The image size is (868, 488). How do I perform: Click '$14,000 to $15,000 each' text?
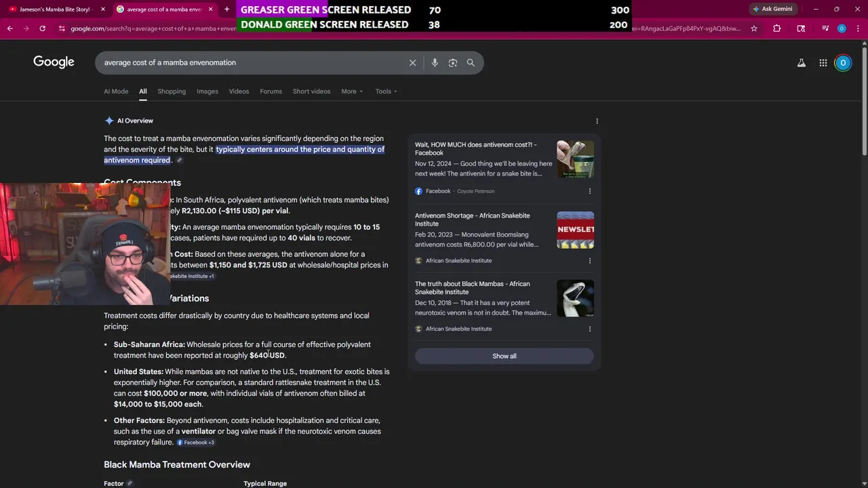pyautogui.click(x=158, y=404)
